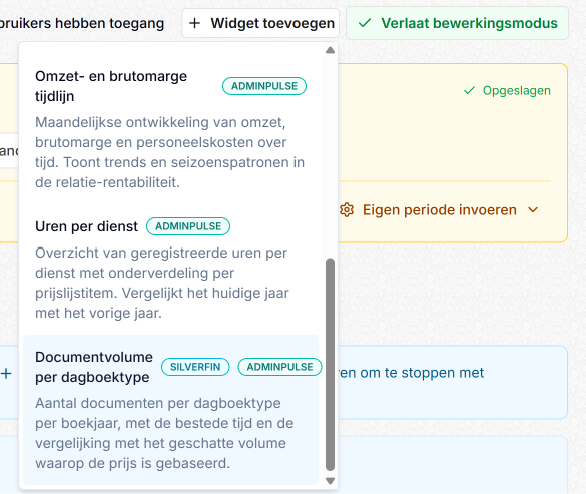Click the plus icon in Widget toevoegen
Viewport: 586px width, 494px height.
[194, 23]
